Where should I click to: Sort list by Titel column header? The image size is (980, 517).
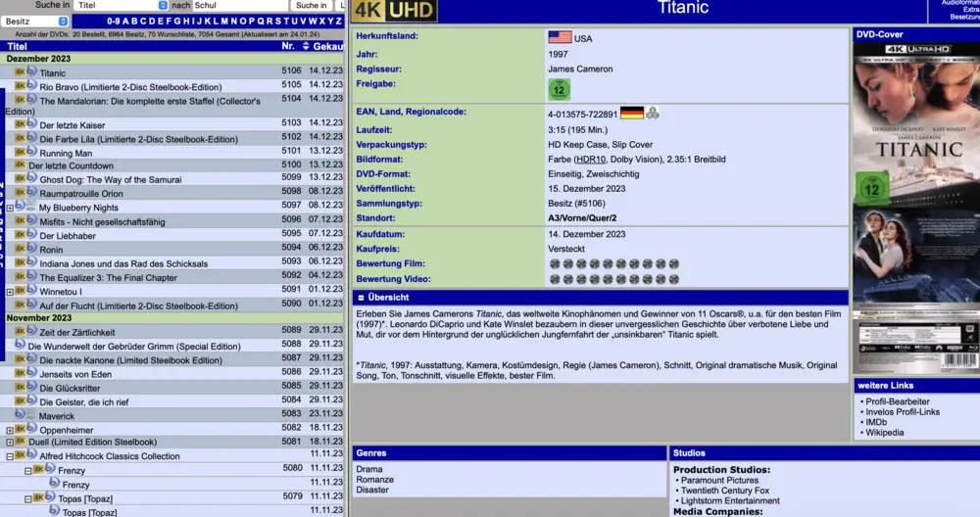tap(18, 46)
